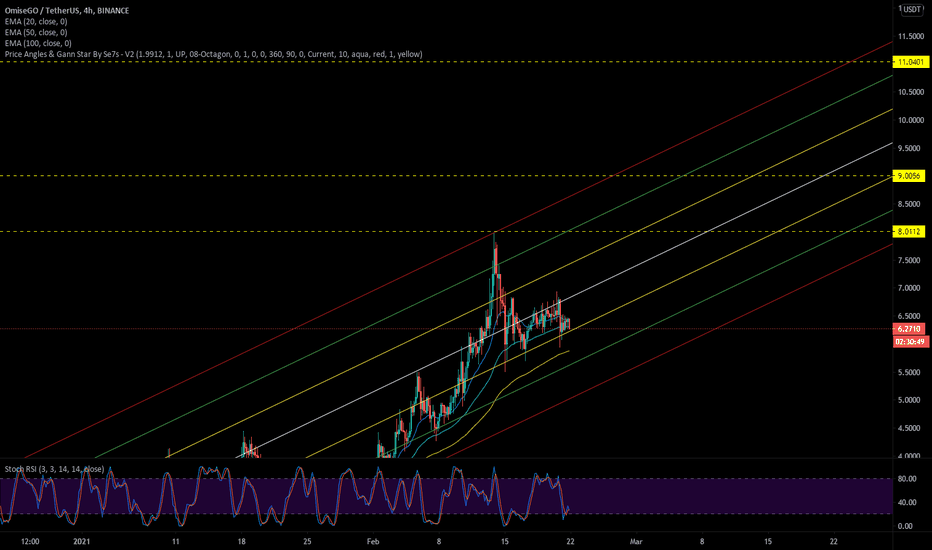Click the 5.0000 price axis tick
This screenshot has height=550, width=932.
911,400
